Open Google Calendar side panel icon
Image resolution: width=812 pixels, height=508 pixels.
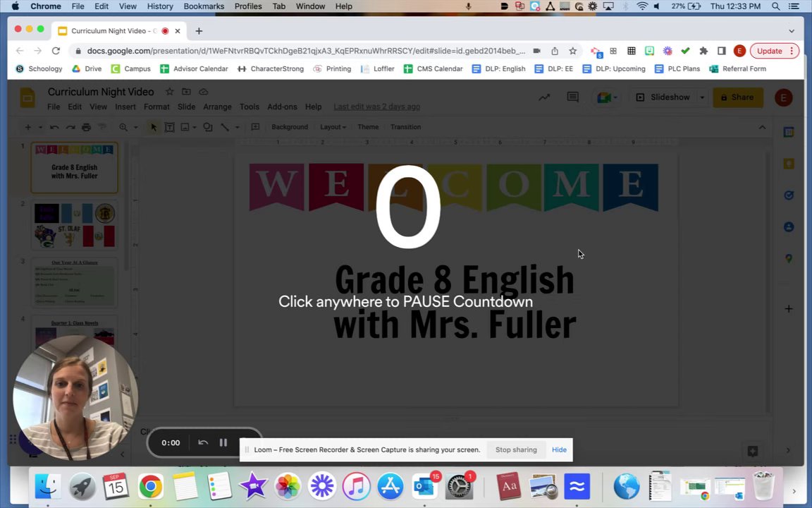point(789,132)
